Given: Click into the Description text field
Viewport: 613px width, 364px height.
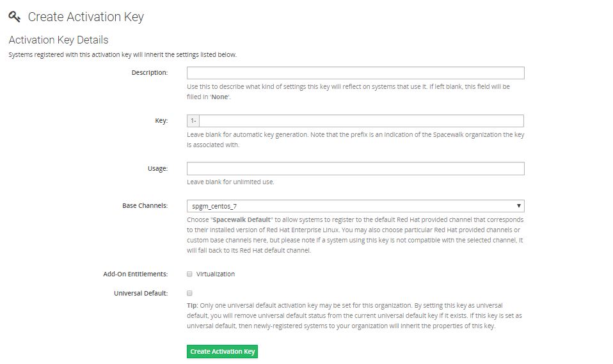Looking at the screenshot, I should 355,73.
